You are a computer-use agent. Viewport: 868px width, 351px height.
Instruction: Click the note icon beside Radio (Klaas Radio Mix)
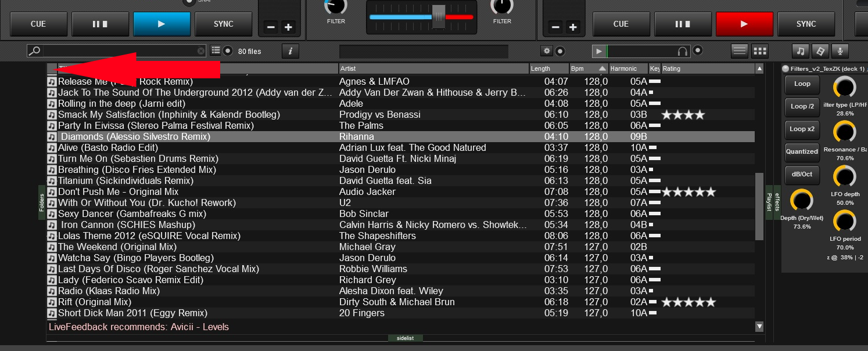[52, 291]
